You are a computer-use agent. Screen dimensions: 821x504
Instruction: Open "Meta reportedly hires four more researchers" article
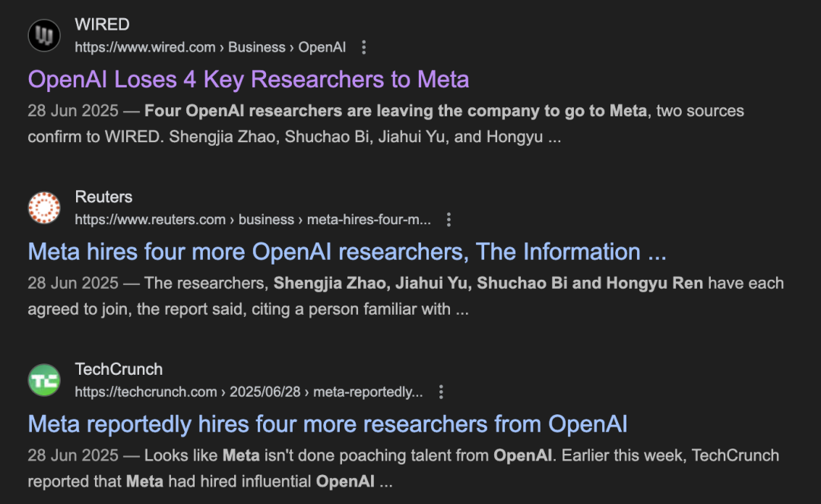point(327,423)
